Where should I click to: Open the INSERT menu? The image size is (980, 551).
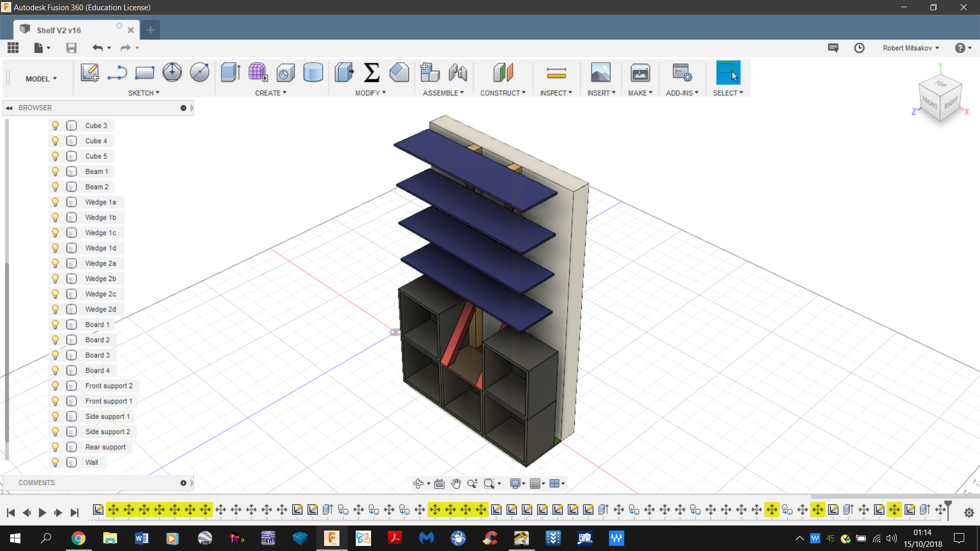[601, 93]
